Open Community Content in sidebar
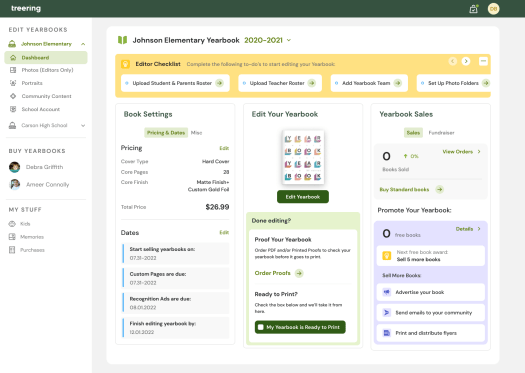 (46, 96)
